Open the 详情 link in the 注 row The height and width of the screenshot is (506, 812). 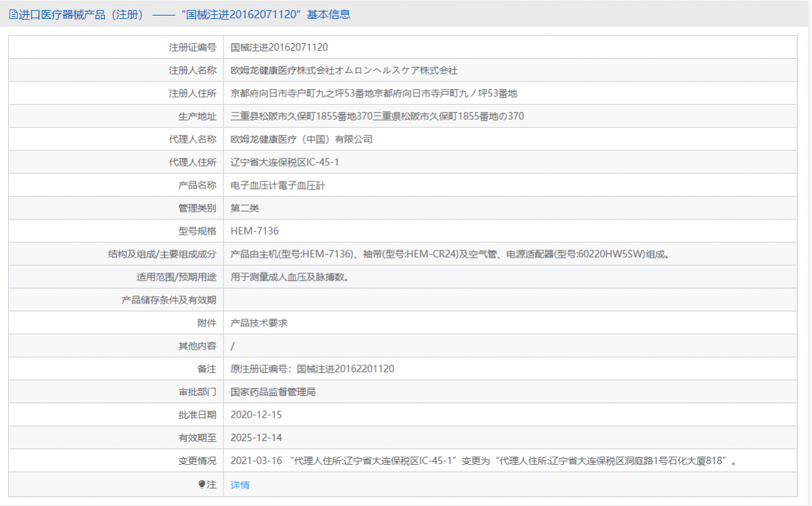[240, 485]
